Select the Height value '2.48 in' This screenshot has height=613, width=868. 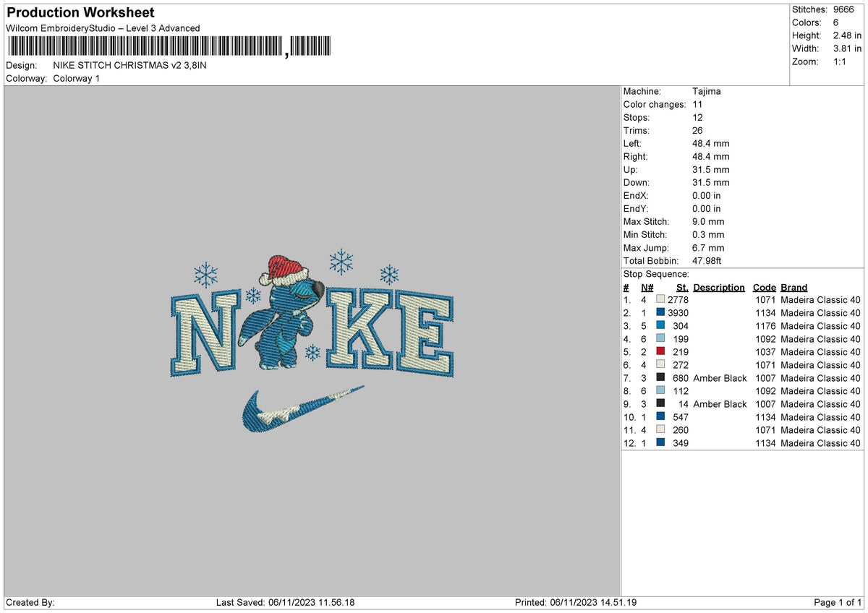[846, 35]
